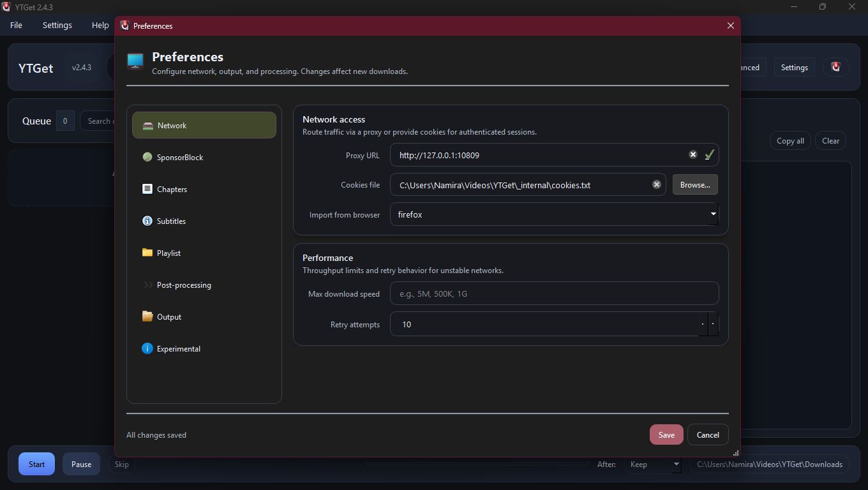Click the "All changes saved" status text
This screenshot has width=868, height=490.
(156, 434)
